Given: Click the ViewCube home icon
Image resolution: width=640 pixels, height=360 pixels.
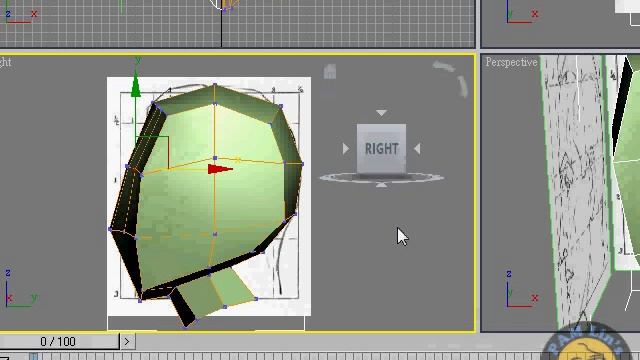Looking at the screenshot, I should (330, 72).
